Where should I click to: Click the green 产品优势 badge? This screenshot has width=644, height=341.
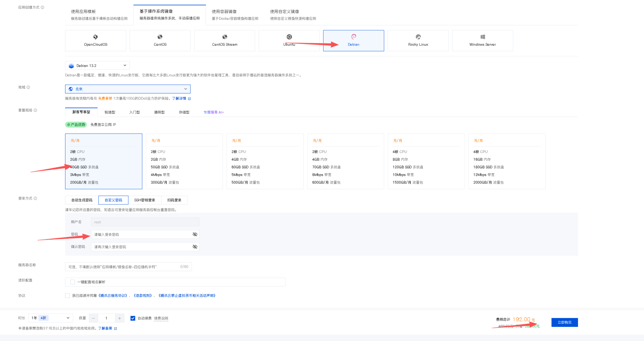click(76, 125)
